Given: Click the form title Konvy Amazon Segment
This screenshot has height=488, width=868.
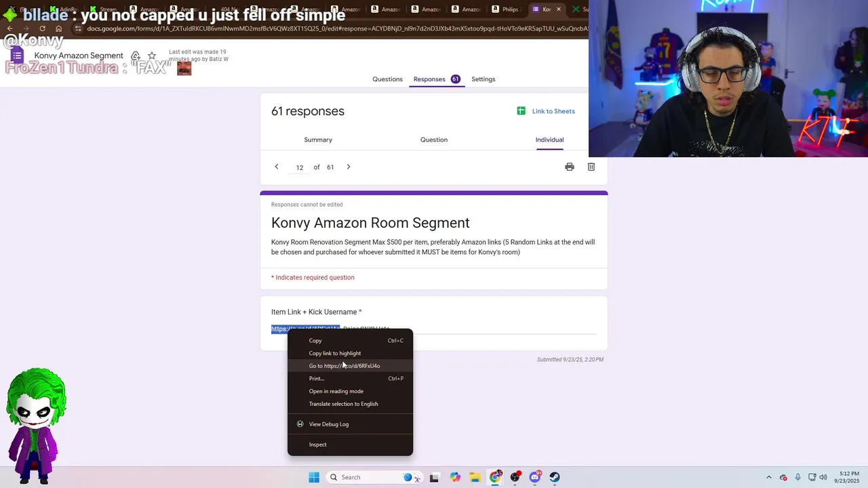Looking at the screenshot, I should 79,56.
